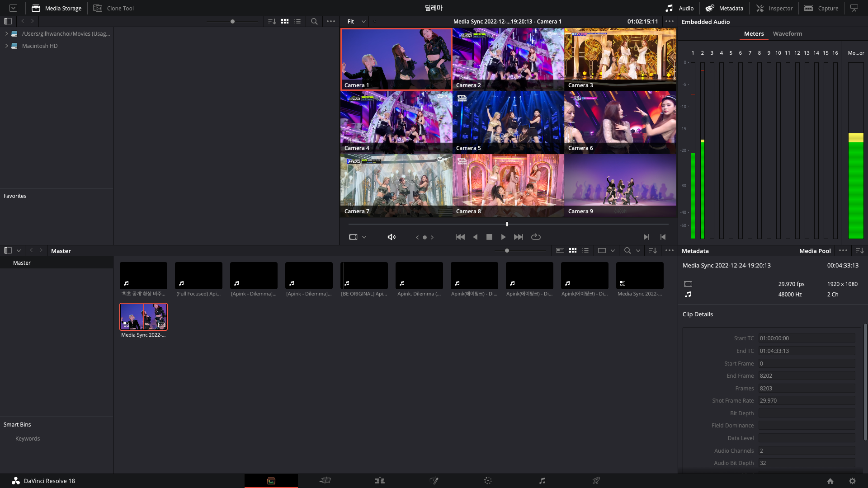The width and height of the screenshot is (868, 488).
Task: Toggle the viewer audio mute speaker
Action: 392,237
